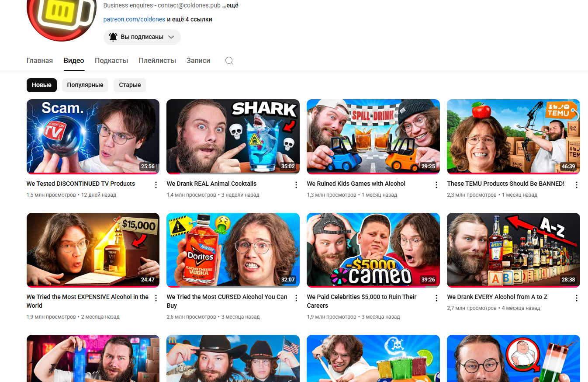
Task: Open title We Paid Celebrities $5,000 to Ruin Their Careers
Action: click(362, 301)
